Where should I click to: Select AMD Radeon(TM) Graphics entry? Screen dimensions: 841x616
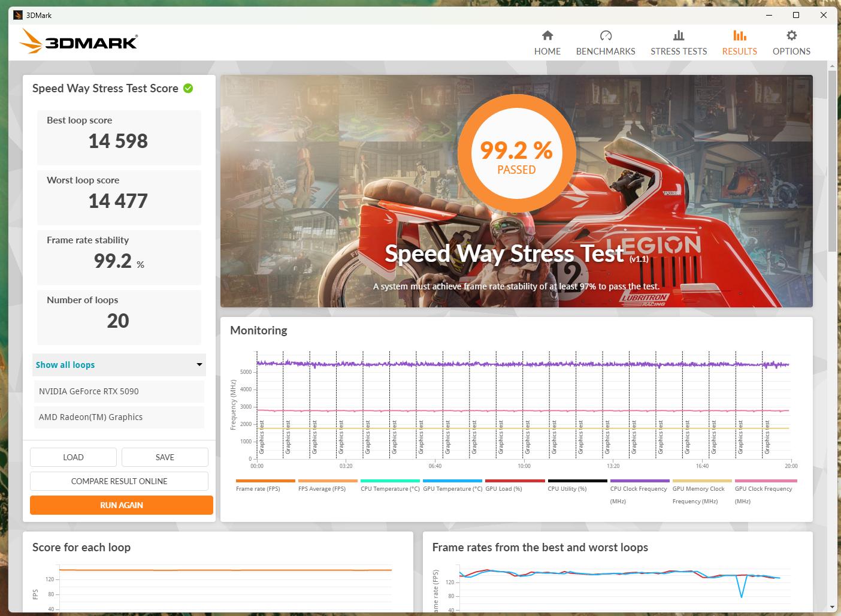click(x=119, y=417)
